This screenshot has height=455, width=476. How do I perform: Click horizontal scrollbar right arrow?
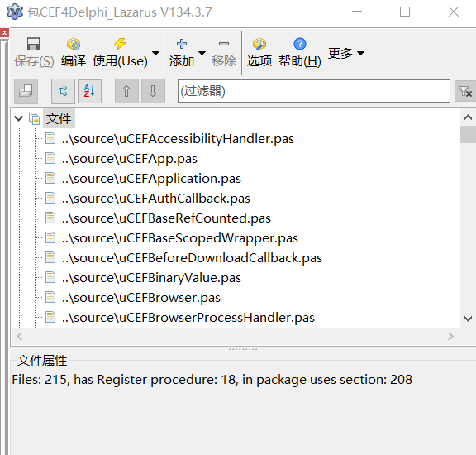pyautogui.click(x=450, y=337)
